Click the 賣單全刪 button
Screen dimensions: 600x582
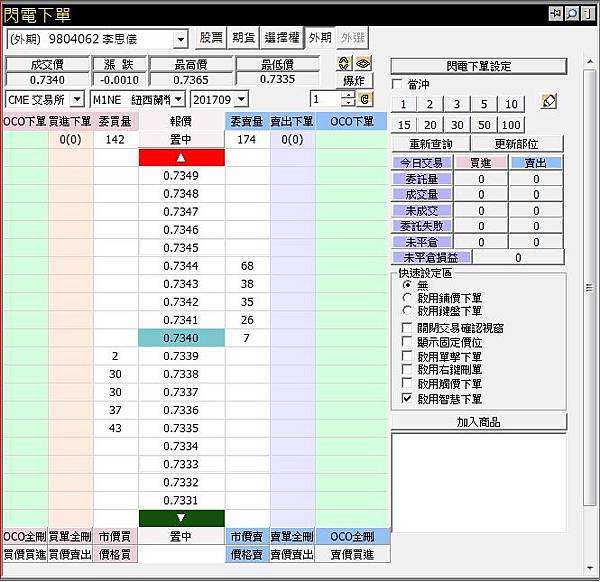(x=292, y=537)
